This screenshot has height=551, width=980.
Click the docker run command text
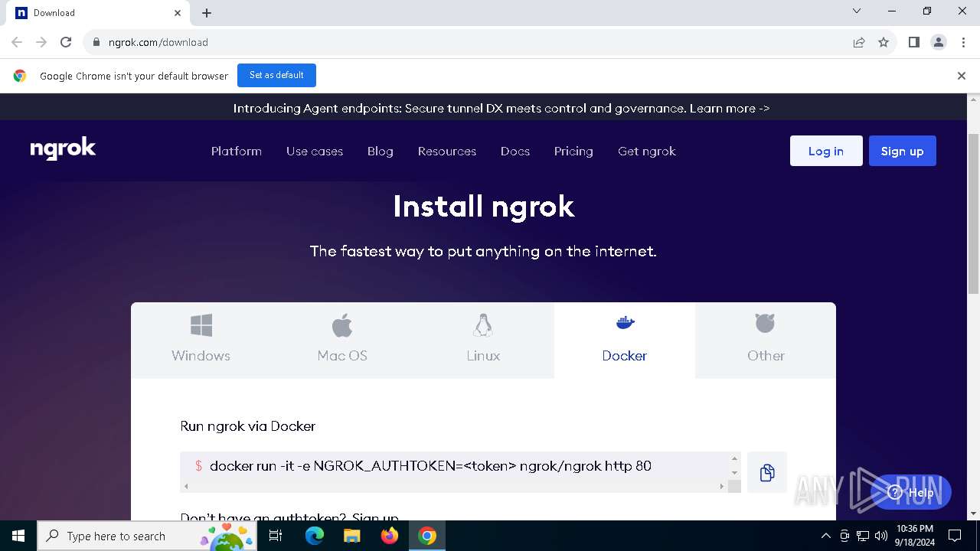pos(430,465)
